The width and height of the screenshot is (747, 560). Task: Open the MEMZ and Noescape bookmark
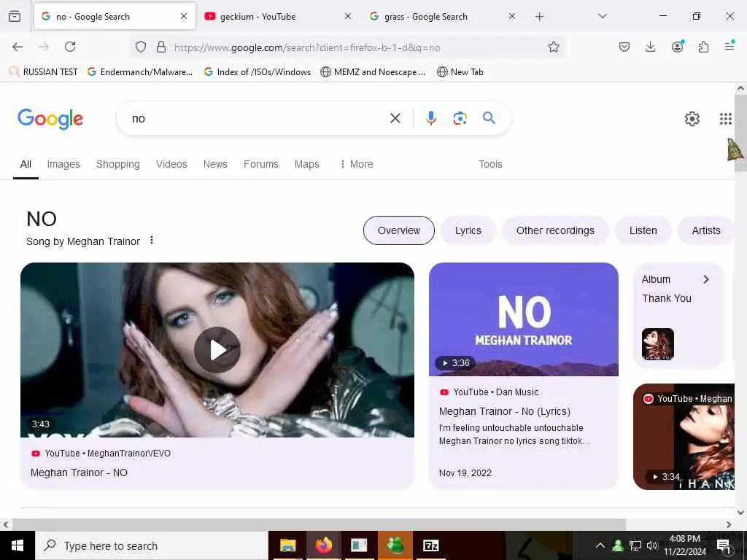373,72
